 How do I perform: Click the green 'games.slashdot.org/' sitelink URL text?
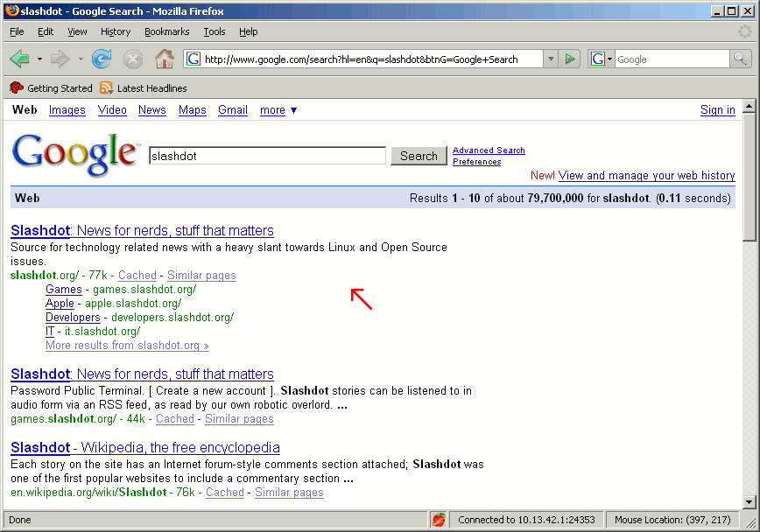tap(144, 290)
